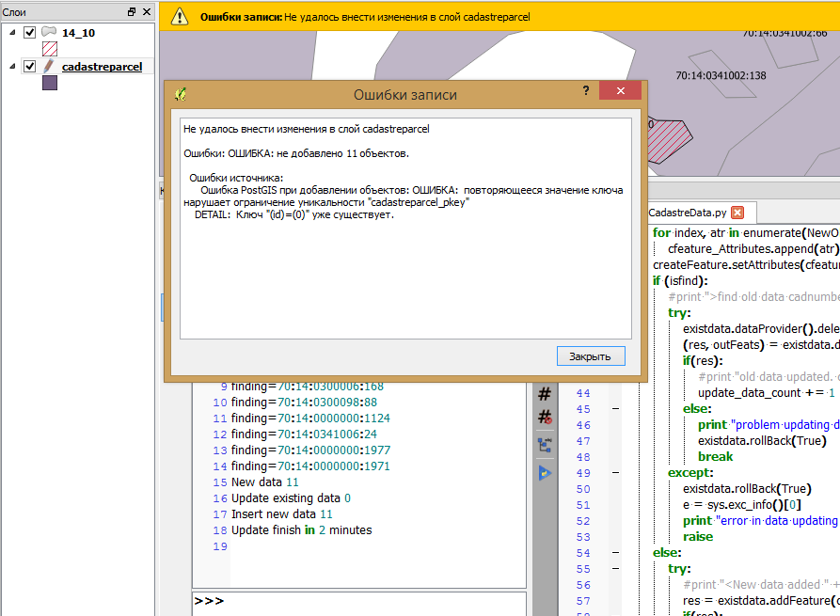Close the Слои layers panel
This screenshot has width=840, height=616.
tap(146, 11)
